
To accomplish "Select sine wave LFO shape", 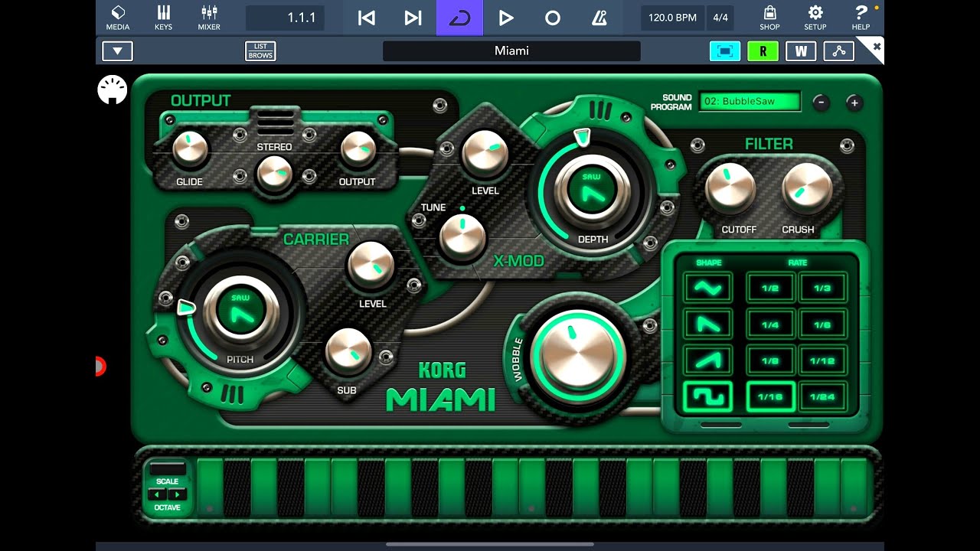I will tap(708, 288).
